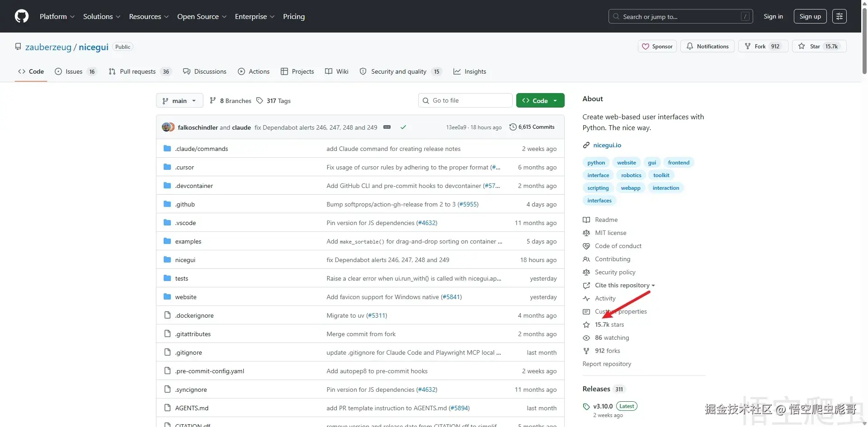Open commit 13ee0a9 hash link
The width and height of the screenshot is (868, 427).
[456, 127]
